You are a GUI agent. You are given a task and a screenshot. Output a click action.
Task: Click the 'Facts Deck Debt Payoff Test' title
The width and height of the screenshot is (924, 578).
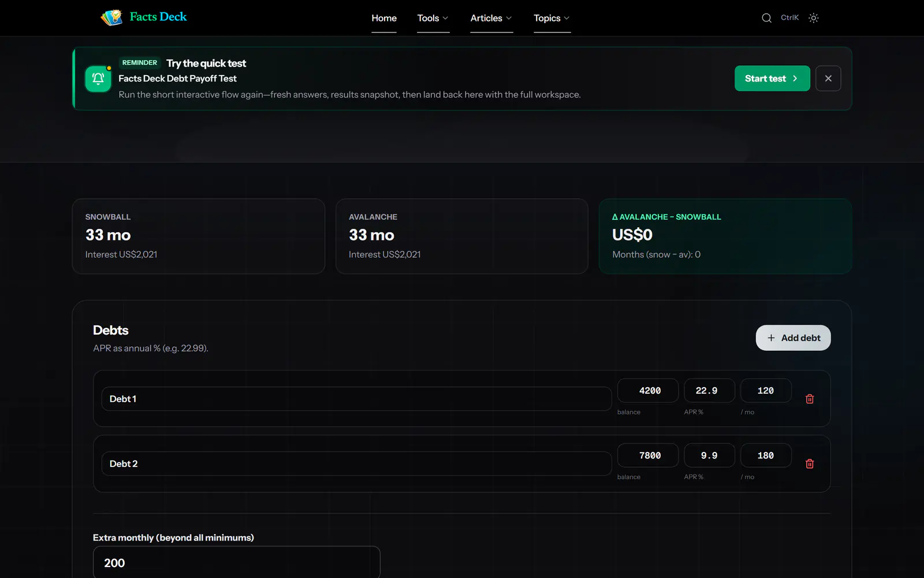[x=177, y=79]
